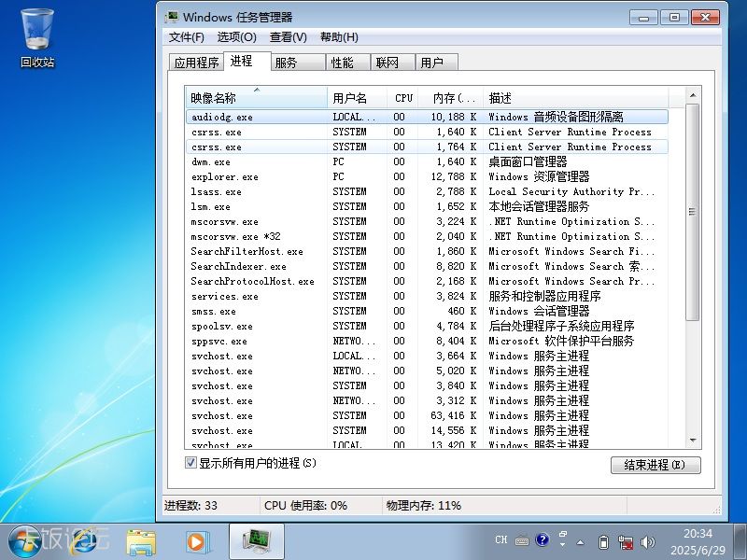Select the lsm.exe process
The height and width of the screenshot is (560, 747).
427,206
